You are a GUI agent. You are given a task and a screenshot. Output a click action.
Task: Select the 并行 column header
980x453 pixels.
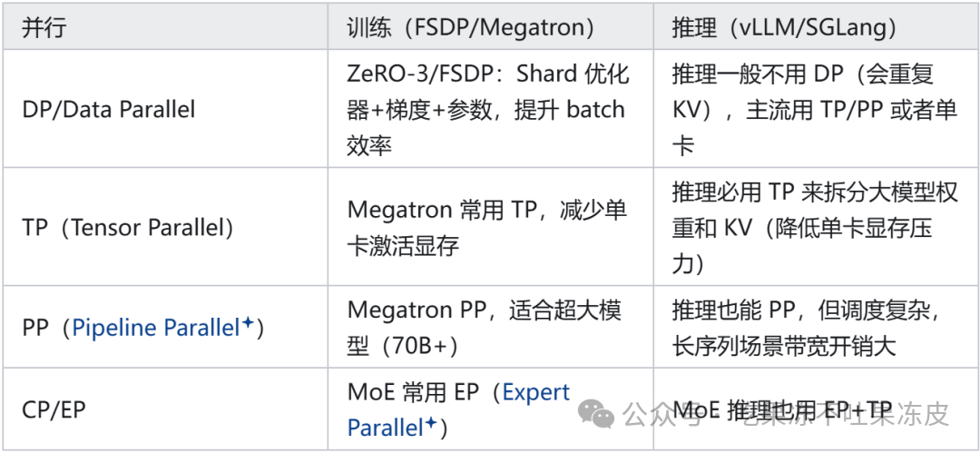[x=44, y=29]
